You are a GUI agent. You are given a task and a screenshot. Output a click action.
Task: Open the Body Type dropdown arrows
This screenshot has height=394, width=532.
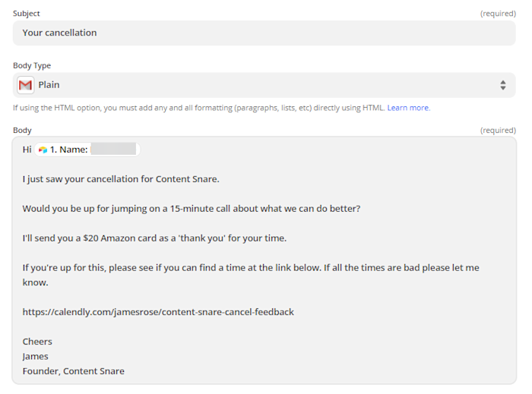coord(502,85)
